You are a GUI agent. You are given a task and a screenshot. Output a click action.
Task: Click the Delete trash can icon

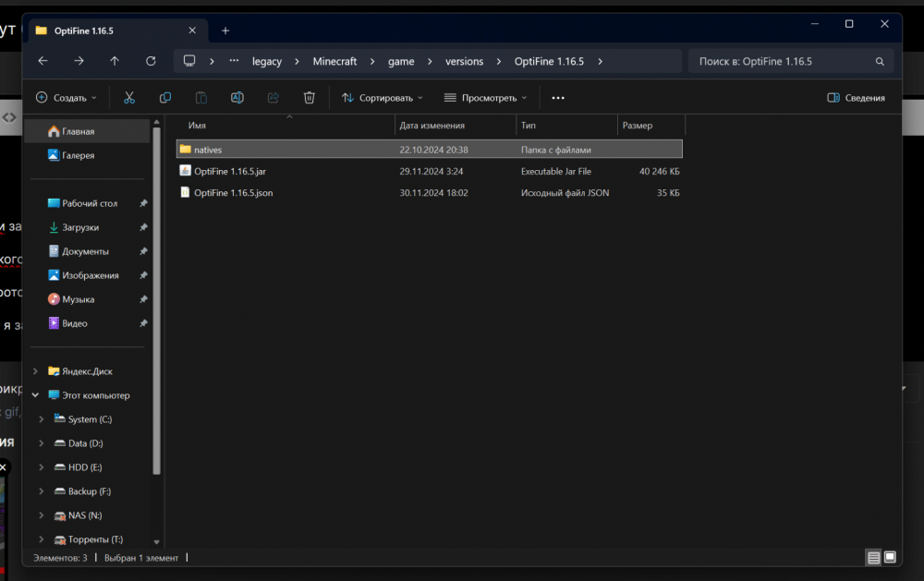[310, 98]
